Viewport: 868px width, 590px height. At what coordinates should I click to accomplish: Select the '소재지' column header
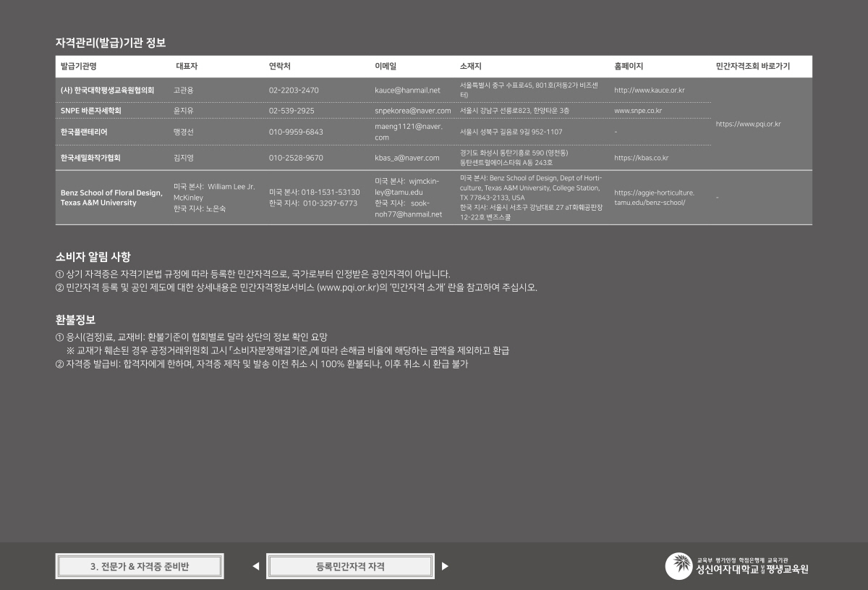(471, 67)
